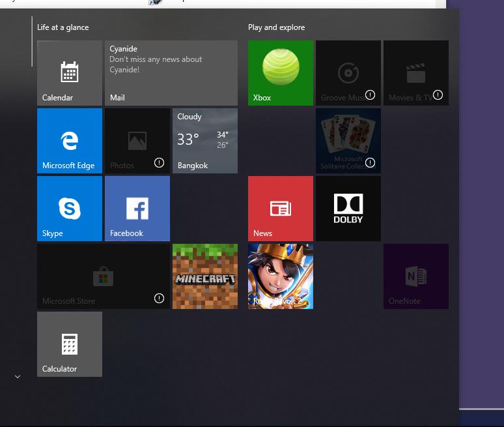The image size is (504, 427).
Task: Click the Life at a glance group header
Action: pos(63,27)
